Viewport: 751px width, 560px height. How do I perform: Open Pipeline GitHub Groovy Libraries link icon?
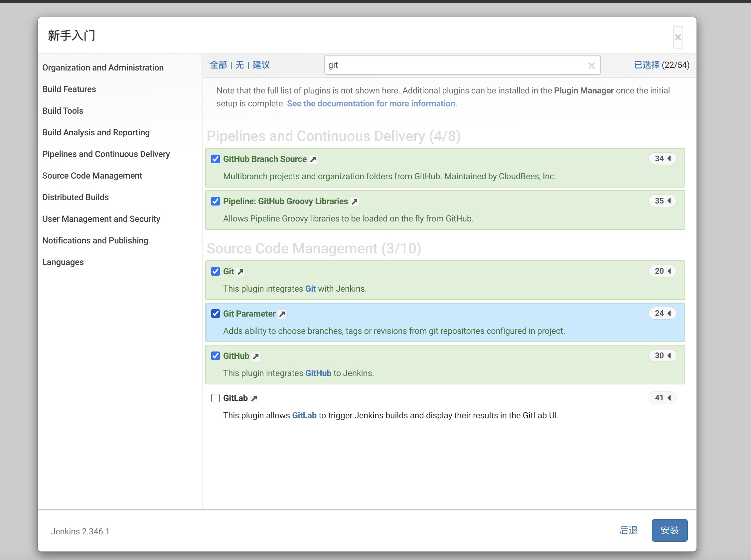pyautogui.click(x=355, y=202)
